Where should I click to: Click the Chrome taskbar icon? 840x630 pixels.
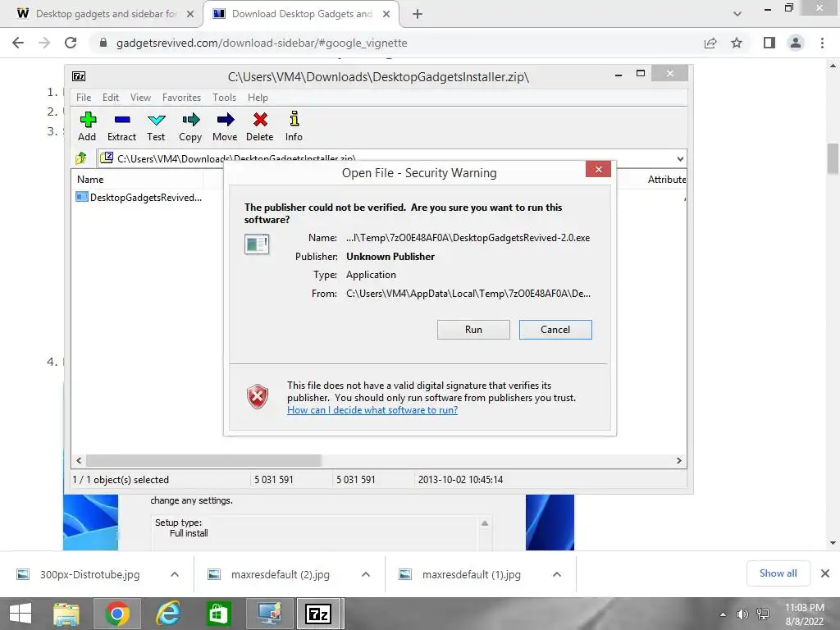tap(117, 614)
